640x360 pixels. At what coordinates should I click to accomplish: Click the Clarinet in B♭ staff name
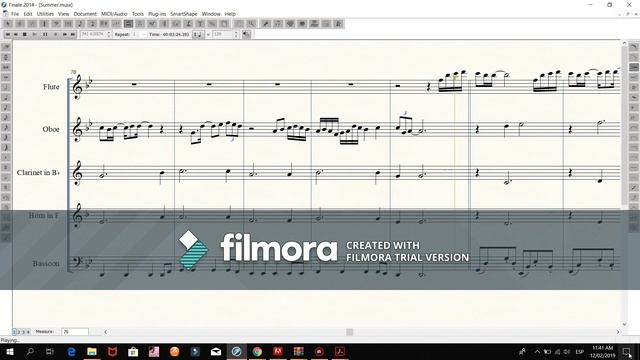[38, 173]
